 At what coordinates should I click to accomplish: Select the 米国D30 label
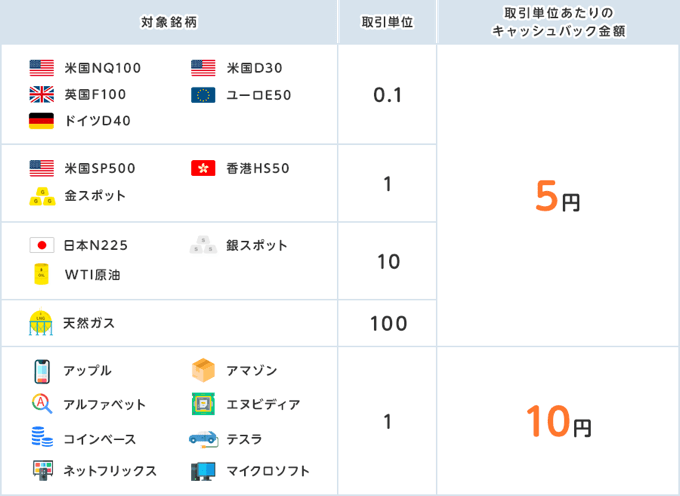click(x=255, y=68)
